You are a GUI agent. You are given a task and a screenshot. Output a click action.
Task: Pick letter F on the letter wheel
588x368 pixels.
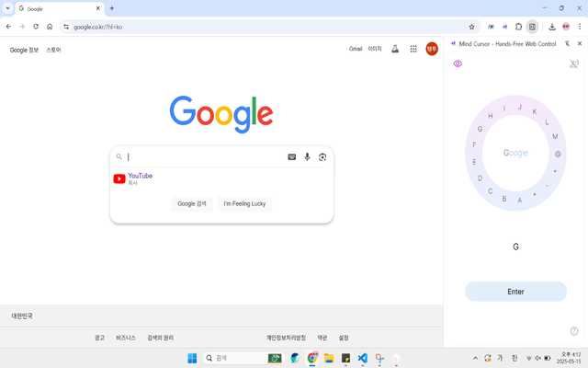click(x=474, y=144)
